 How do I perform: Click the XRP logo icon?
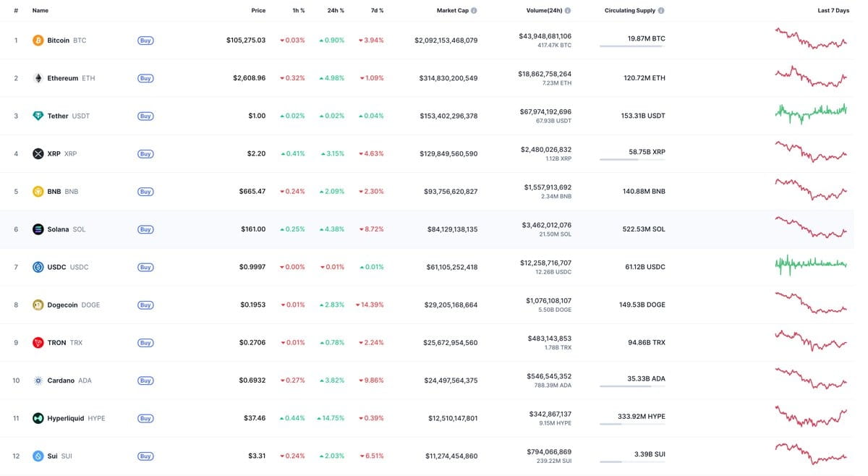38,154
